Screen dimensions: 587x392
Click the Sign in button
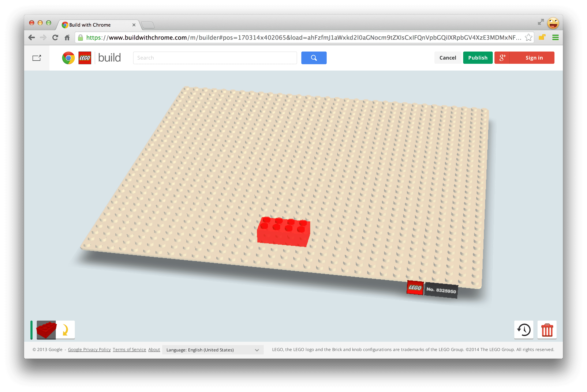coord(534,57)
